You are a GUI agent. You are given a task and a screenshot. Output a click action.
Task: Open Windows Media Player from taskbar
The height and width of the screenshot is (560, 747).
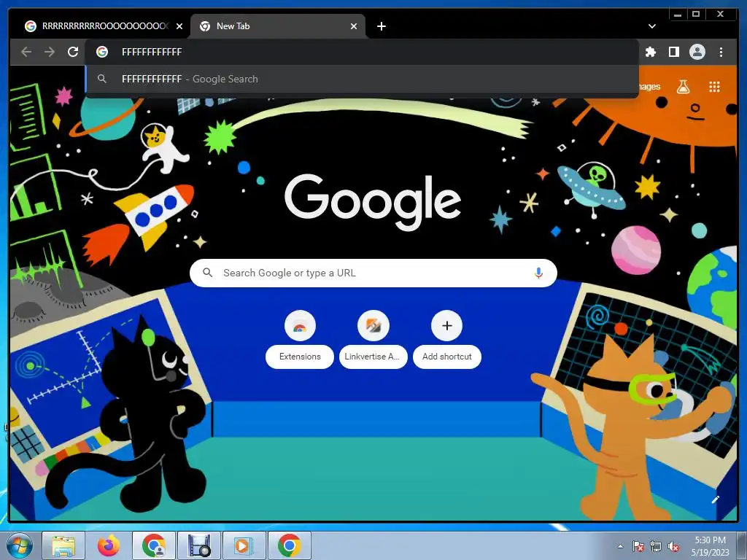(x=244, y=545)
